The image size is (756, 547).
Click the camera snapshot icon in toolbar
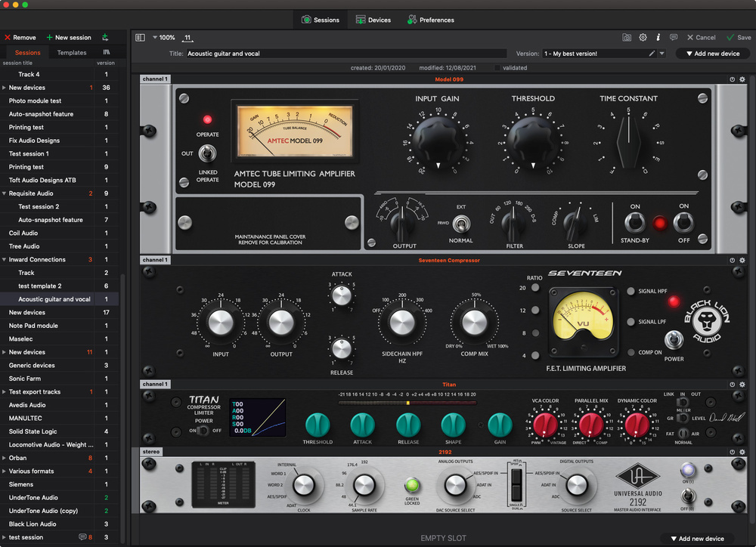click(627, 37)
